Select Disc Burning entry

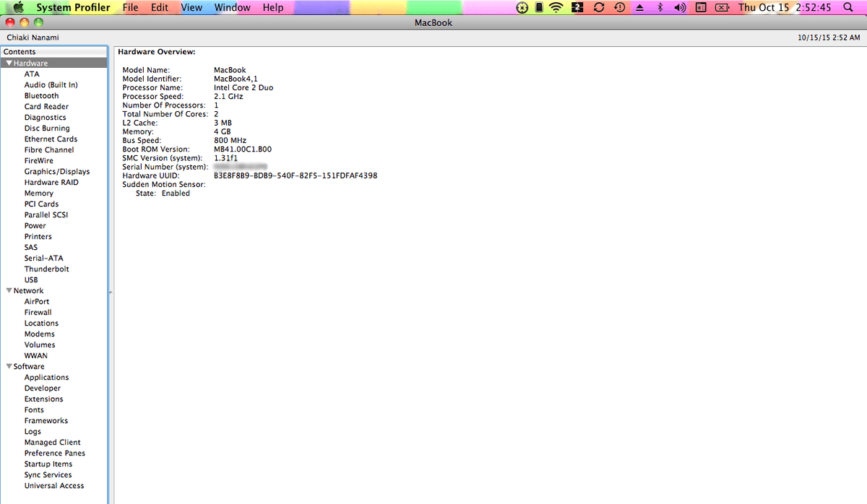point(47,129)
